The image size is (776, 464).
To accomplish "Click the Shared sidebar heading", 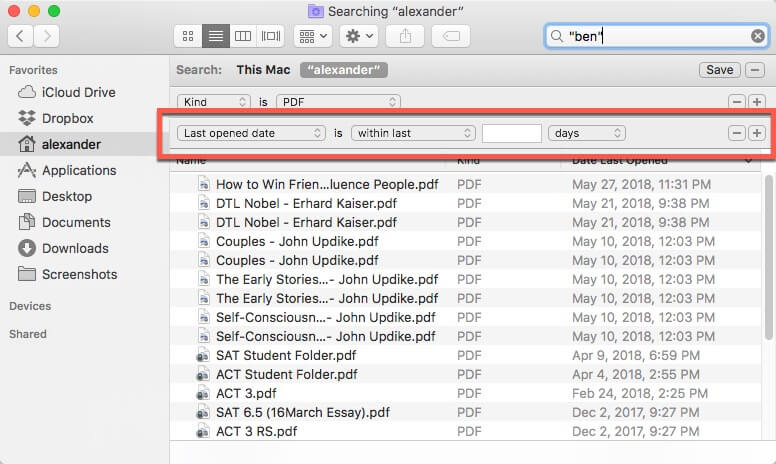I will 28,334.
